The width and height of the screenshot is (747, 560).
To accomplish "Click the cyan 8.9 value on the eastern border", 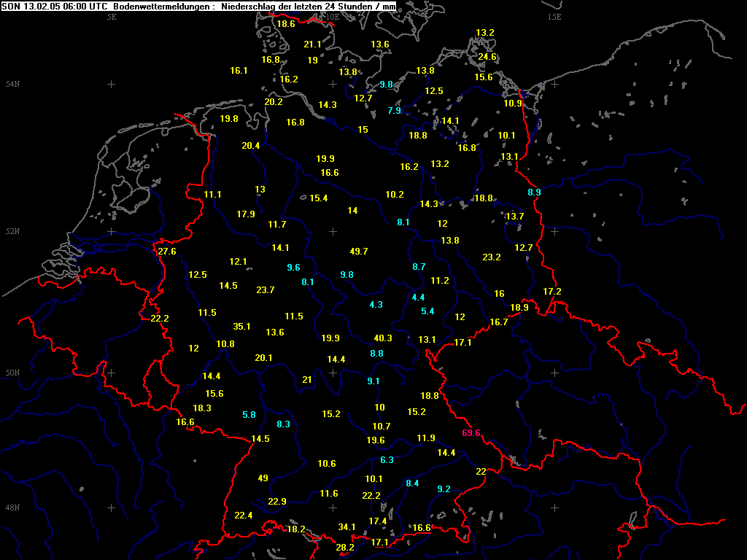I will pos(535,192).
